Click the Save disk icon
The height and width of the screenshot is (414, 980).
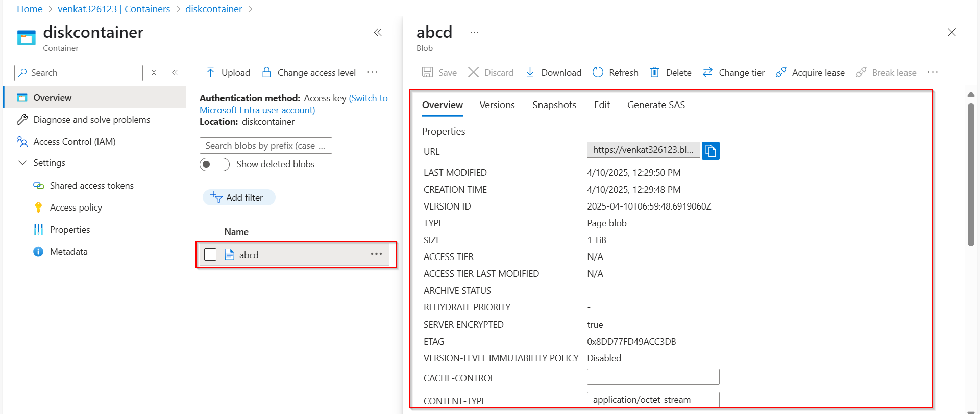coord(428,72)
